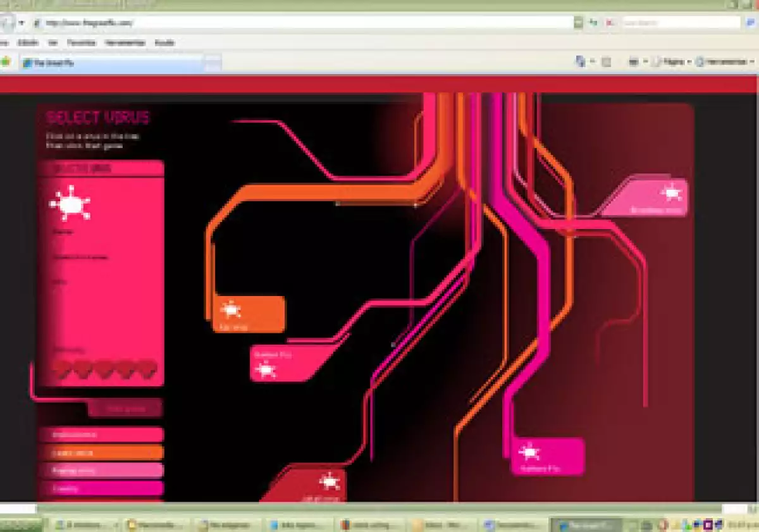Open the Ayuda menu
This screenshot has width=759, height=532.
pos(164,43)
